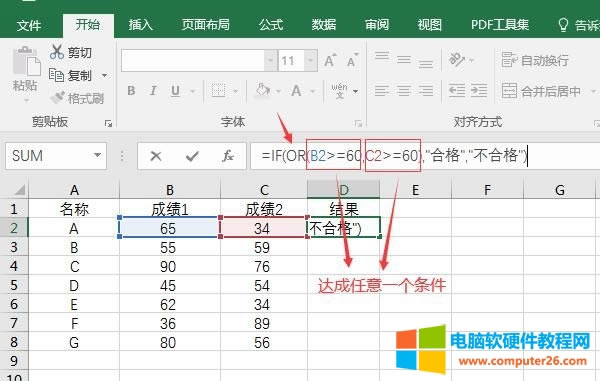Click the fill color bucket icon

click(x=262, y=91)
